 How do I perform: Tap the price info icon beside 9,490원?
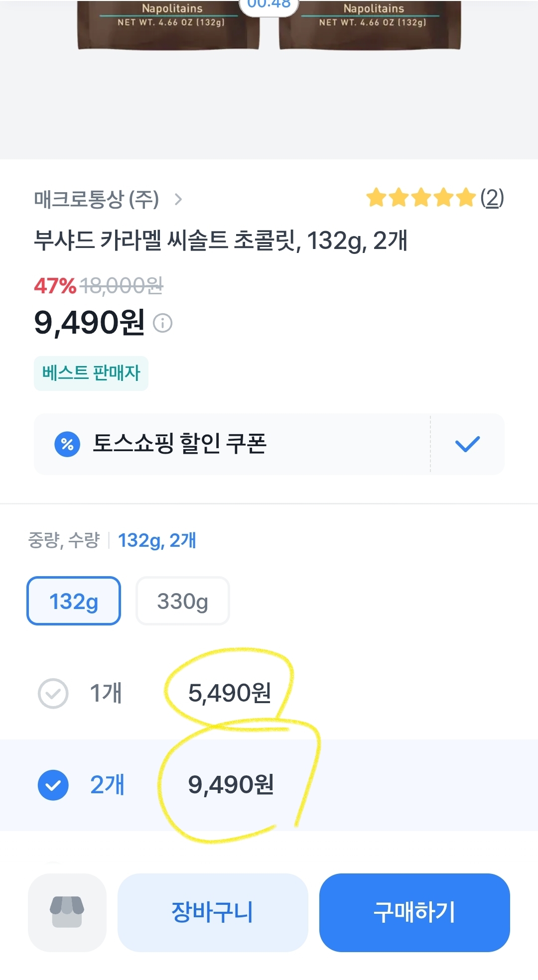point(162,323)
